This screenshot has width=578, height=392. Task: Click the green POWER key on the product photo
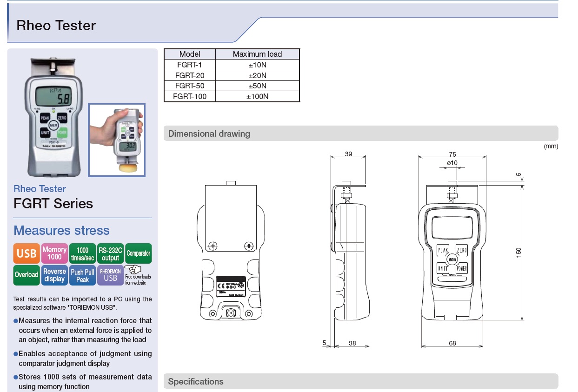(x=62, y=133)
